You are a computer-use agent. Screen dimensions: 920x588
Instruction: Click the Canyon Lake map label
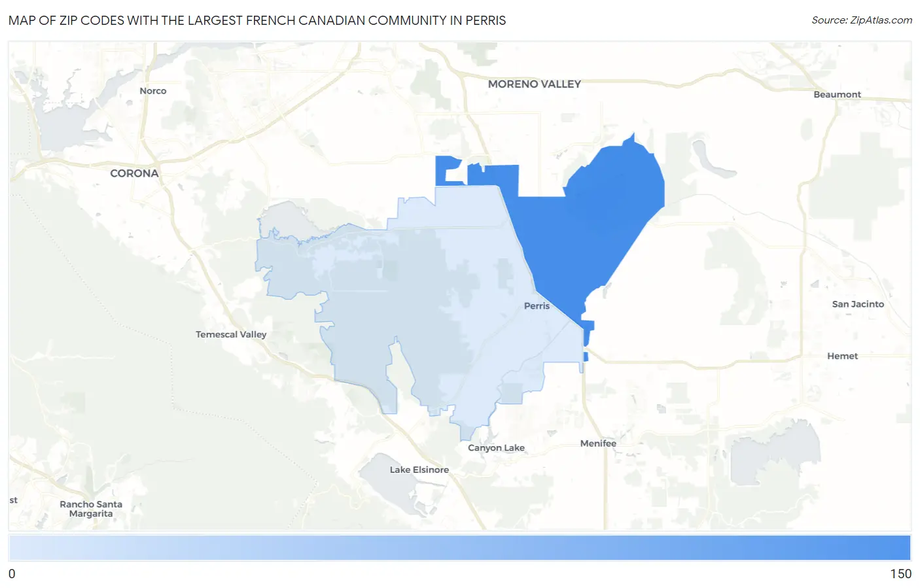(x=496, y=448)
